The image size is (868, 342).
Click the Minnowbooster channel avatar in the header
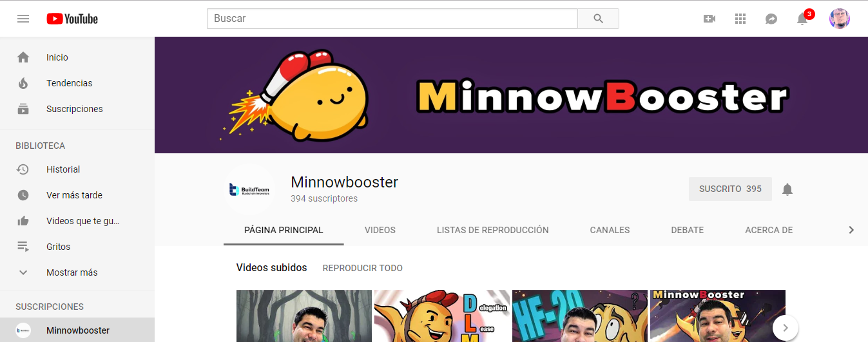click(x=249, y=189)
